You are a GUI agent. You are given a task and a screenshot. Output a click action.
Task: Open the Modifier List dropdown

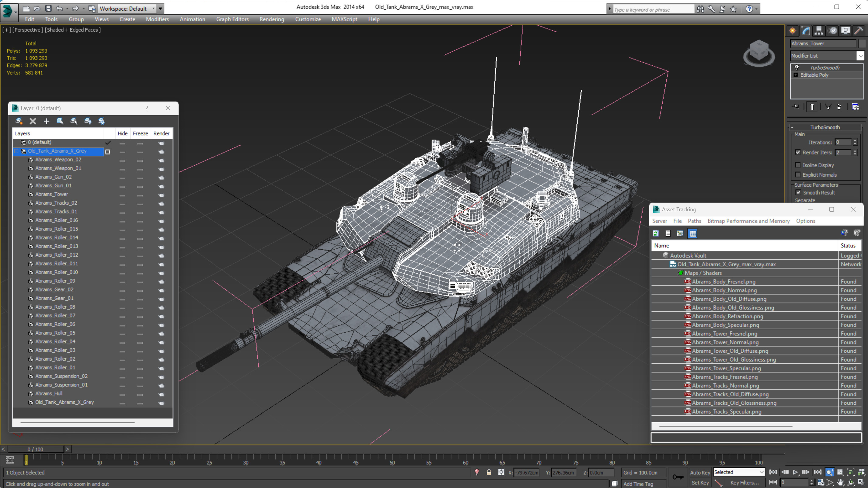click(861, 56)
